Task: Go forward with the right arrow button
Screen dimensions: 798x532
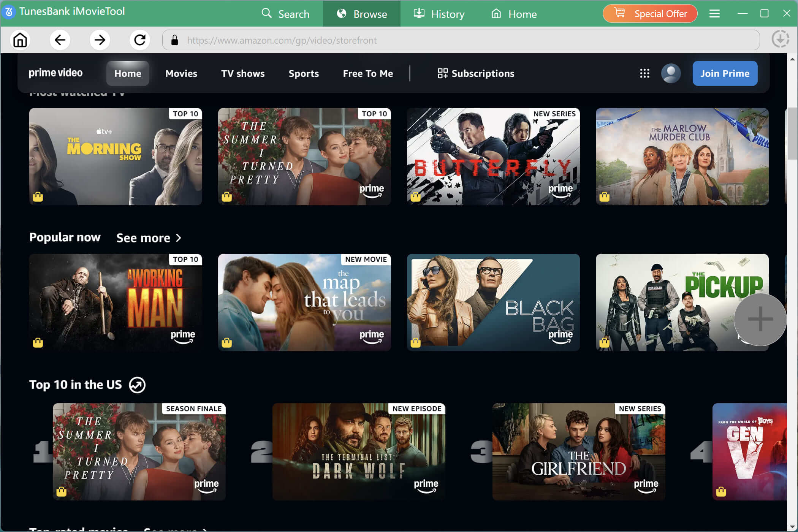Action: pos(100,40)
